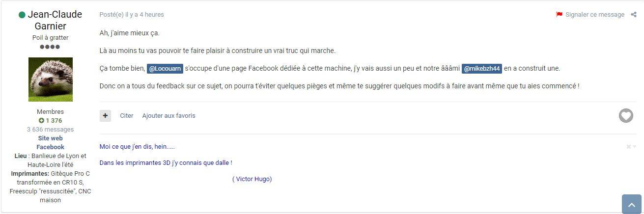
Task: Open the Facebook profile link
Action: (x=50, y=147)
